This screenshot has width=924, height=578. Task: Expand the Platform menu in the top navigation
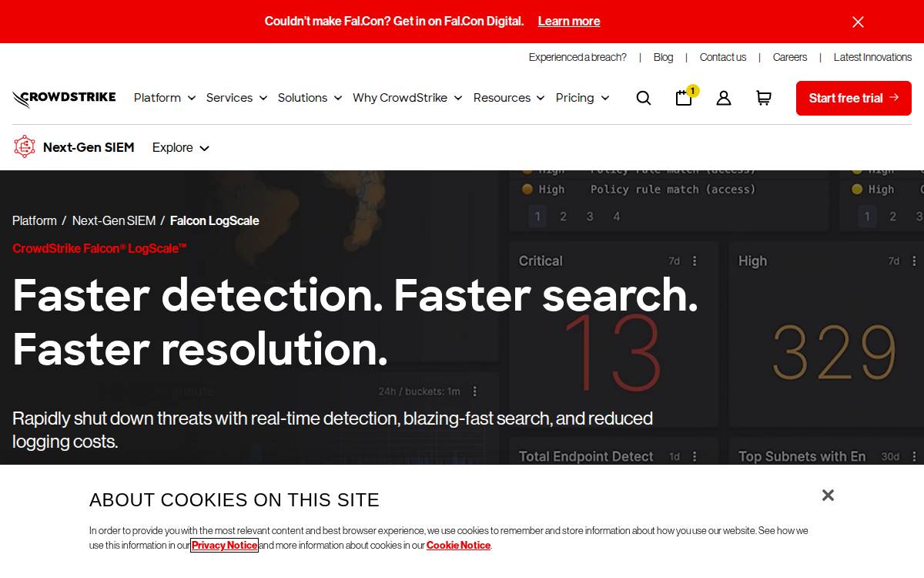pyautogui.click(x=165, y=98)
